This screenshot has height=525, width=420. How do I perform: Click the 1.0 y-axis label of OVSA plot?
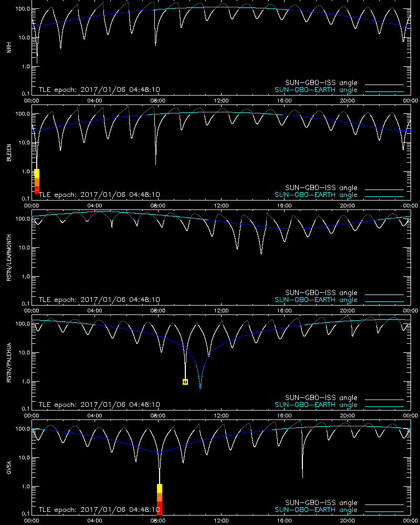(25, 487)
